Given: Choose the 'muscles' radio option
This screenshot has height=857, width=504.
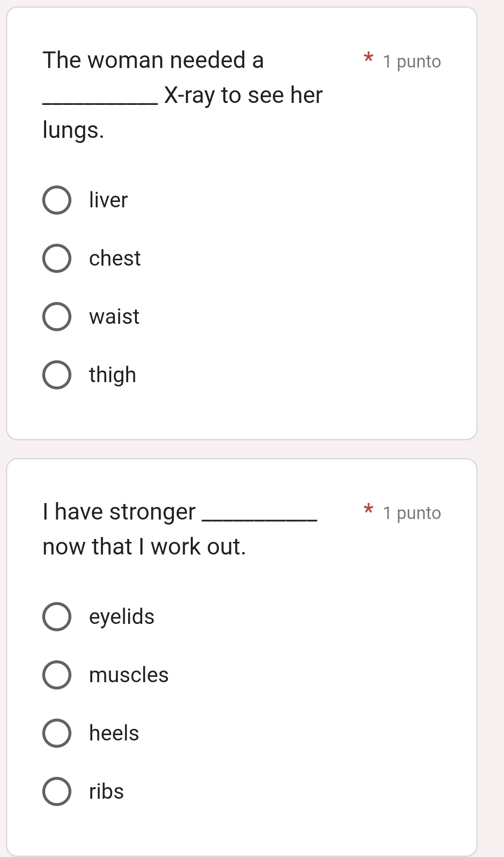Looking at the screenshot, I should [x=57, y=675].
